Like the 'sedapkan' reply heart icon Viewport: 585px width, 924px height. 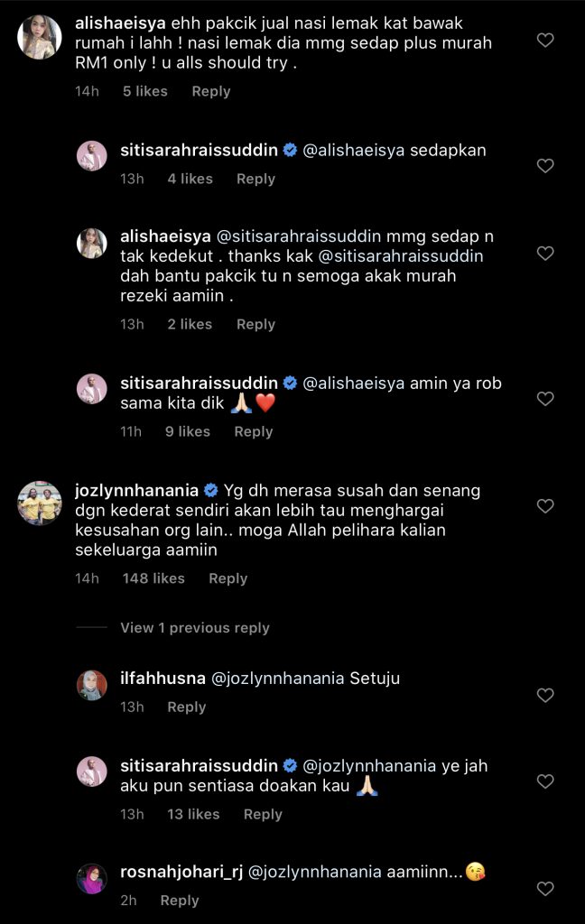click(545, 166)
